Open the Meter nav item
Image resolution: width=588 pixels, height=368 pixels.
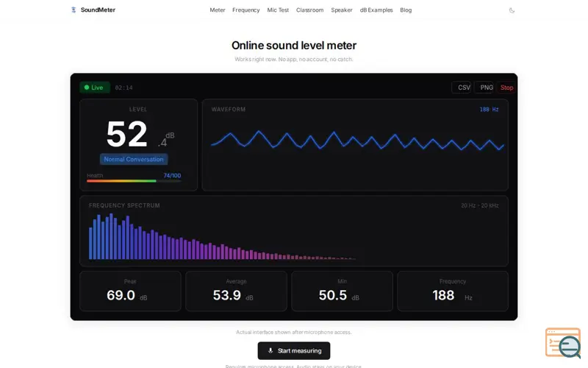217,10
